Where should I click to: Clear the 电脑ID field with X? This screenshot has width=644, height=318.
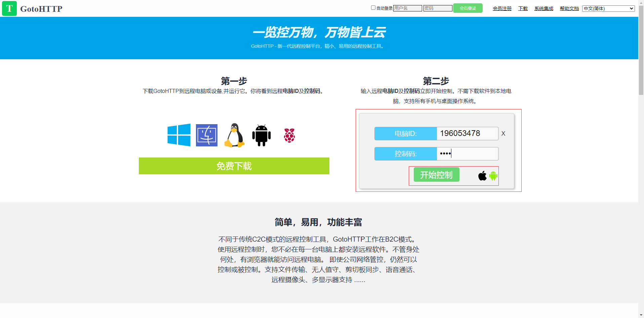pyautogui.click(x=503, y=134)
